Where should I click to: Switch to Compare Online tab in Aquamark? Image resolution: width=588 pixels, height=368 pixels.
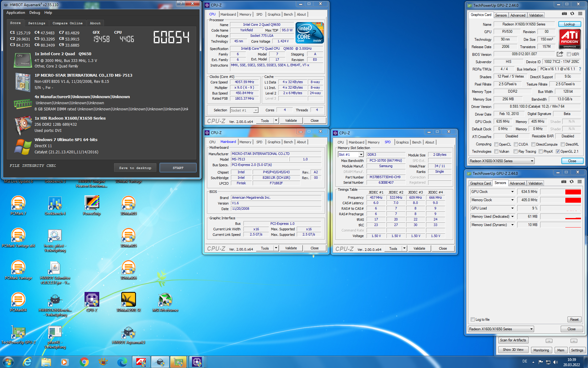click(x=67, y=23)
